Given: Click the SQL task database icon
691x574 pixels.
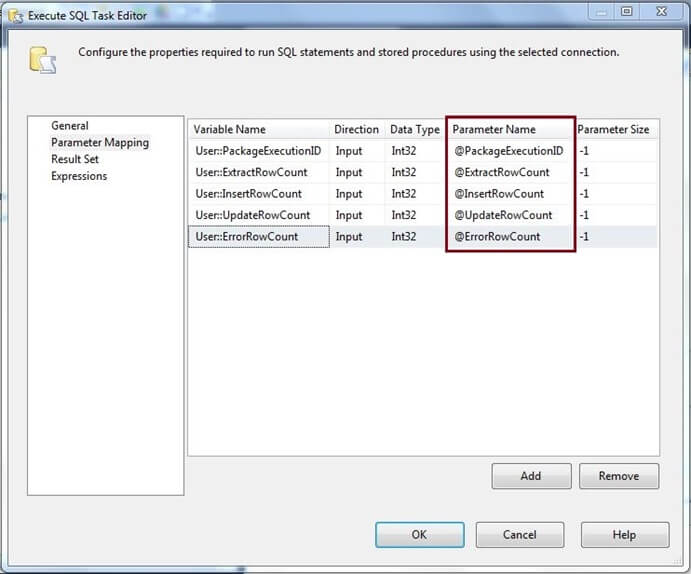Looking at the screenshot, I should tap(42, 60).
